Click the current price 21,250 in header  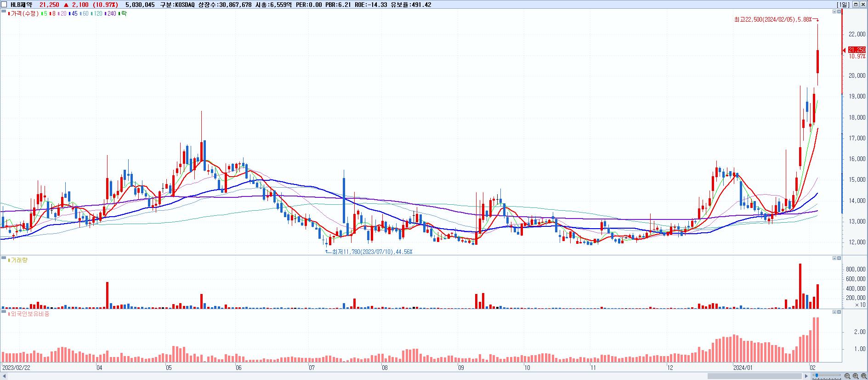point(49,5)
